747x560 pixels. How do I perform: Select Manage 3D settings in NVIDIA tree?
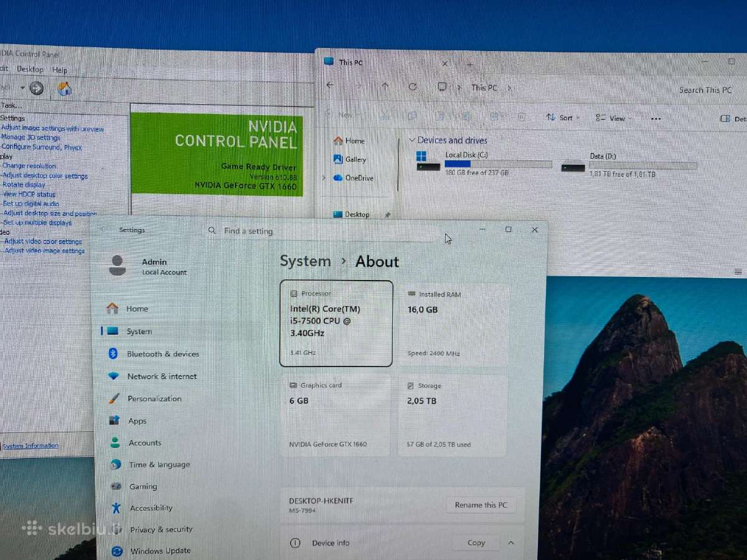31,138
